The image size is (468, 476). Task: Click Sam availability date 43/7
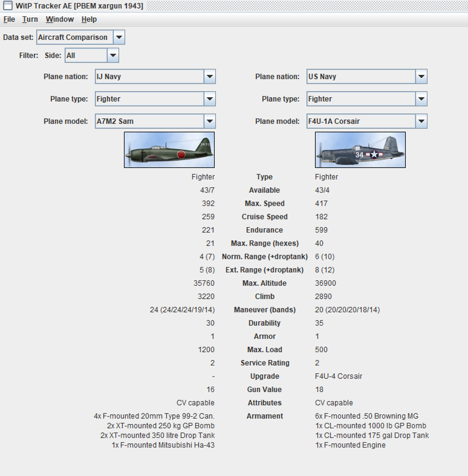click(207, 190)
